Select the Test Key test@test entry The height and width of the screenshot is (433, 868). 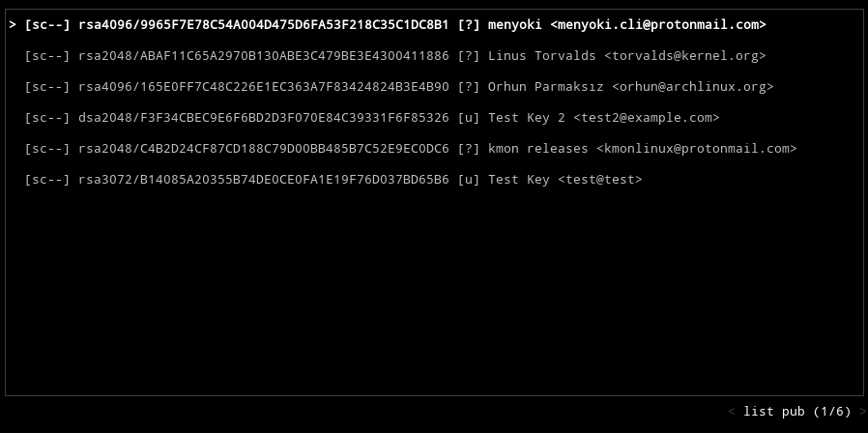333,180
